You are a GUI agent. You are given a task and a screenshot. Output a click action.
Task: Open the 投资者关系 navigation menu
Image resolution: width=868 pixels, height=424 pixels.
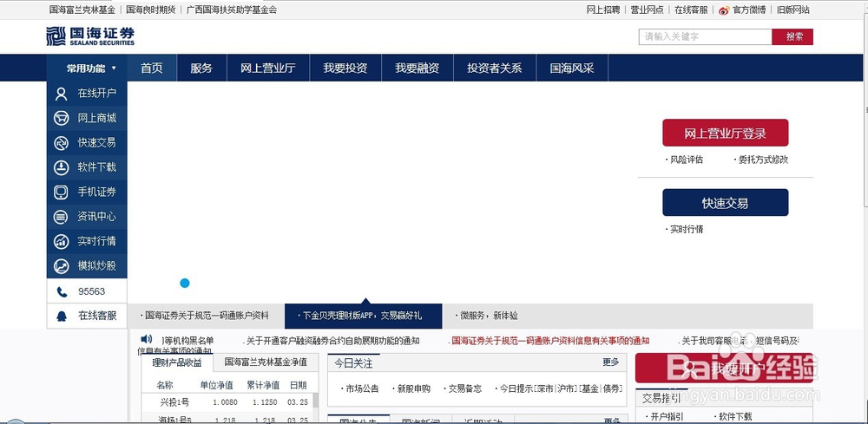tap(495, 68)
